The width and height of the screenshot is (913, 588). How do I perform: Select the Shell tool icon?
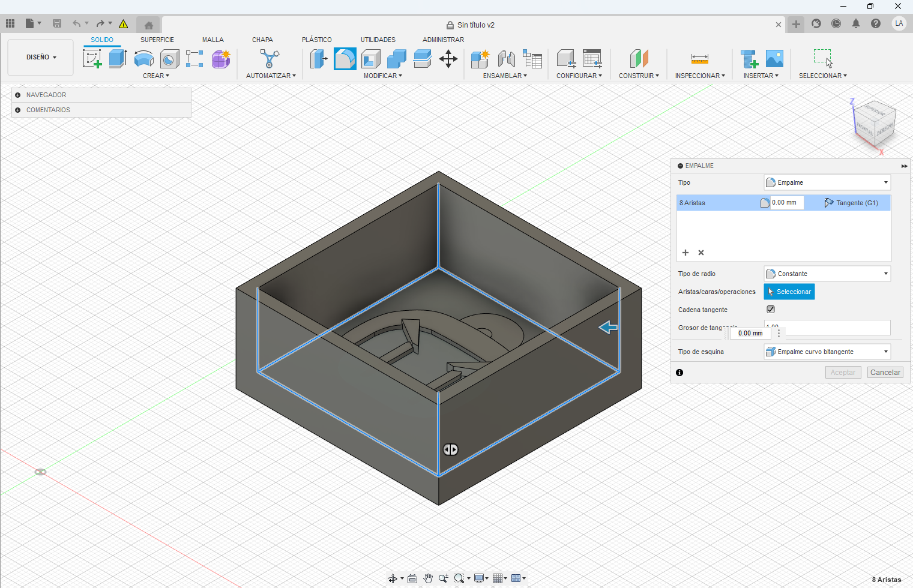pos(371,59)
